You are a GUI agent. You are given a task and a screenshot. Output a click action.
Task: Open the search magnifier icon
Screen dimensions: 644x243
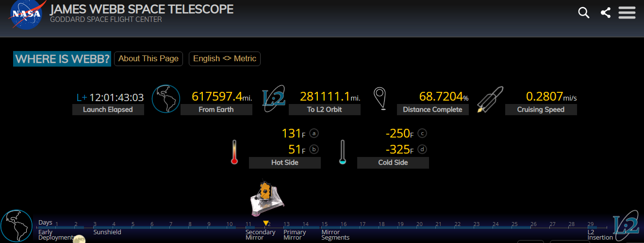[584, 13]
